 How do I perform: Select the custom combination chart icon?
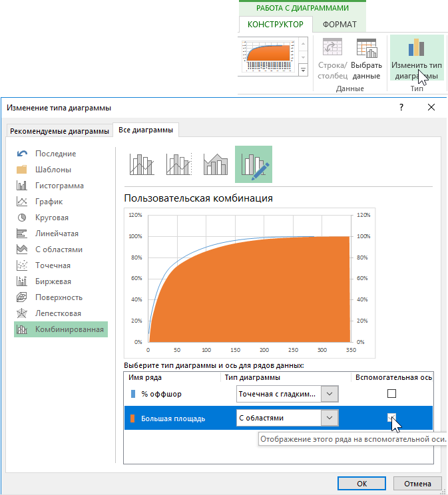254,164
